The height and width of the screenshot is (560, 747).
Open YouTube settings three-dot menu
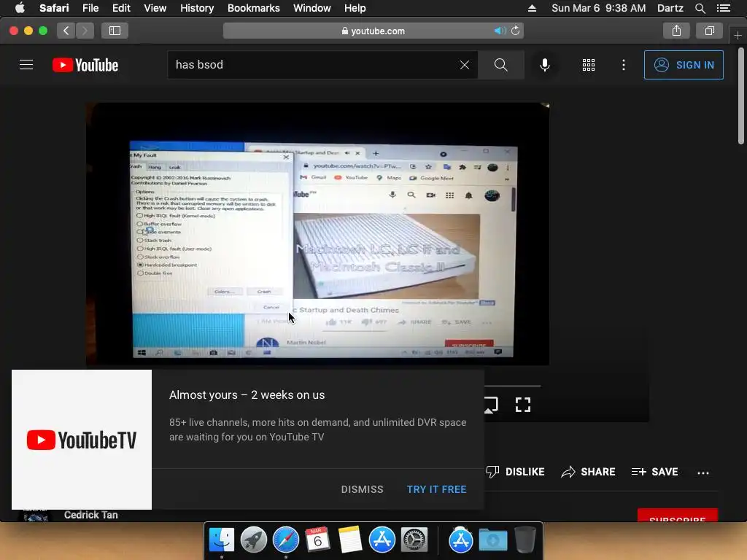point(624,65)
